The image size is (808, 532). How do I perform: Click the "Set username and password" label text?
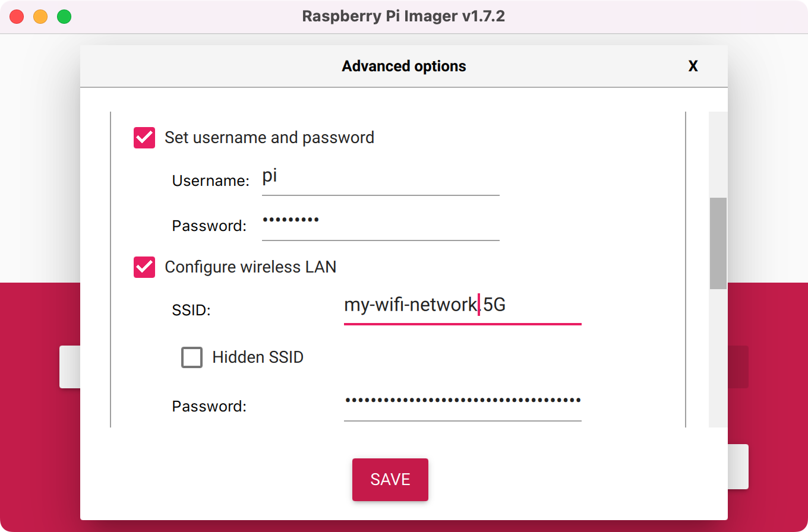click(x=269, y=138)
